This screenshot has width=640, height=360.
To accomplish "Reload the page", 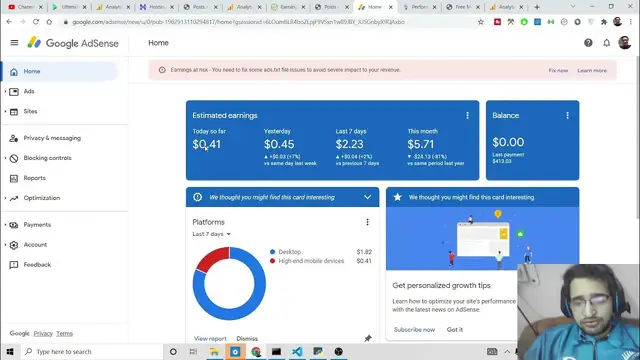I will pos(36,22).
